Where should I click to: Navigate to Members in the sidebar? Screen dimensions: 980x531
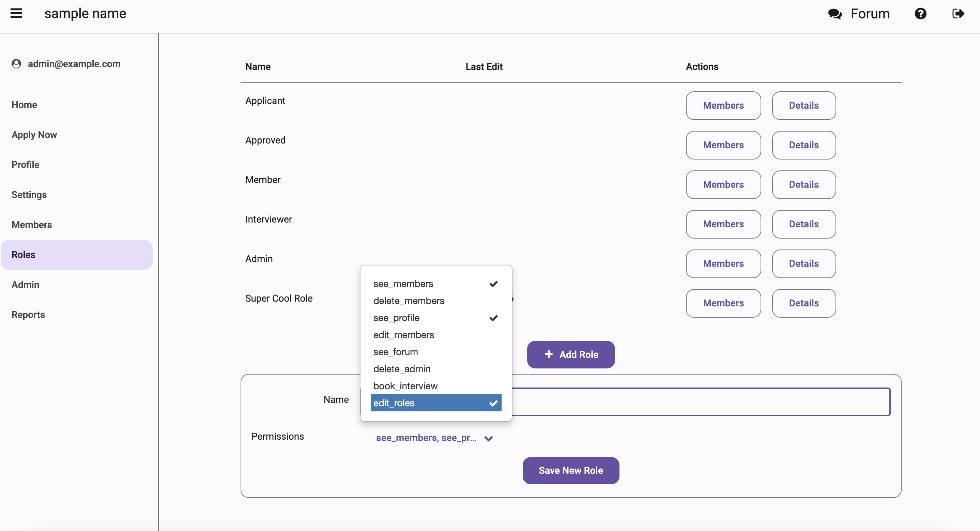coord(76,225)
